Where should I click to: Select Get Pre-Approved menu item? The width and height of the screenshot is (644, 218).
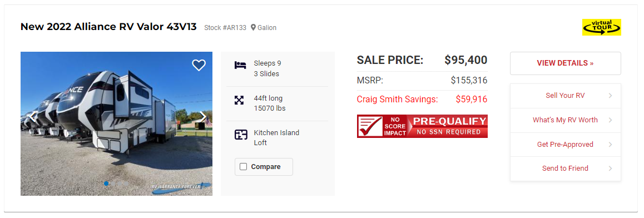coord(566,145)
